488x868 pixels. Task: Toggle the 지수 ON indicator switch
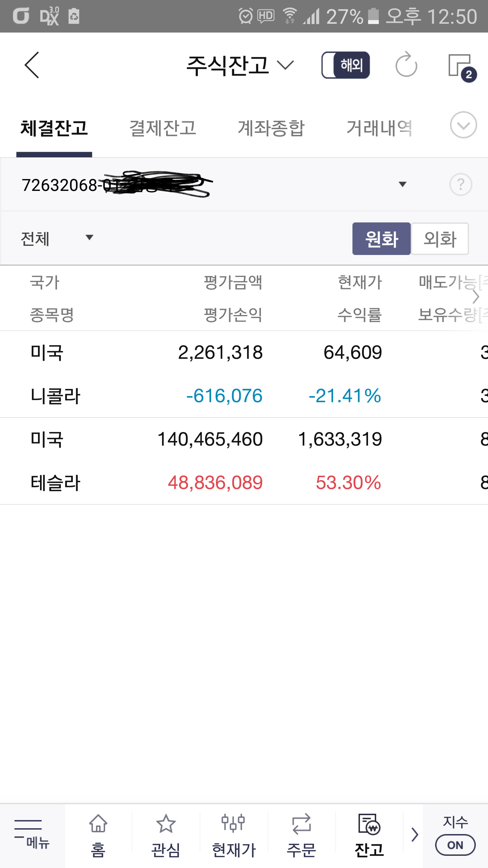pos(455,845)
